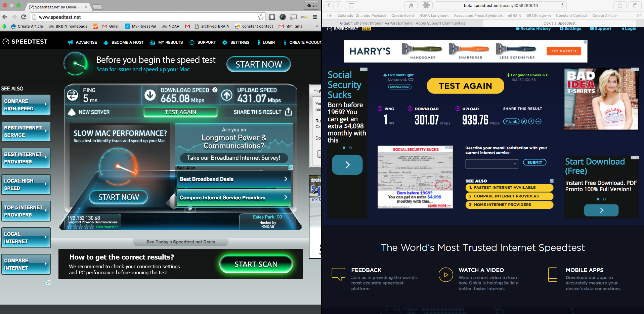Show more Safari bookmarks via the overflow chevron
This screenshot has width=644, height=314.
click(x=639, y=15)
